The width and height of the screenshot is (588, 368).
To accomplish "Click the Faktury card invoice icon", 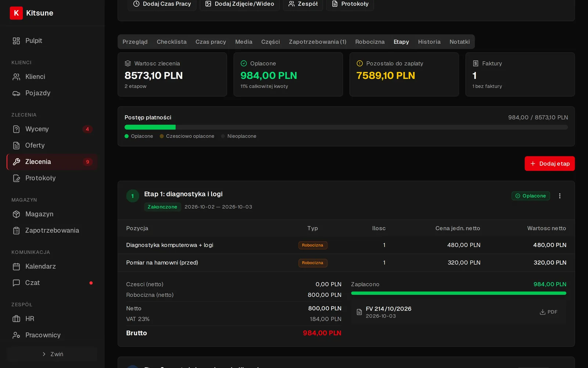I will (476, 63).
